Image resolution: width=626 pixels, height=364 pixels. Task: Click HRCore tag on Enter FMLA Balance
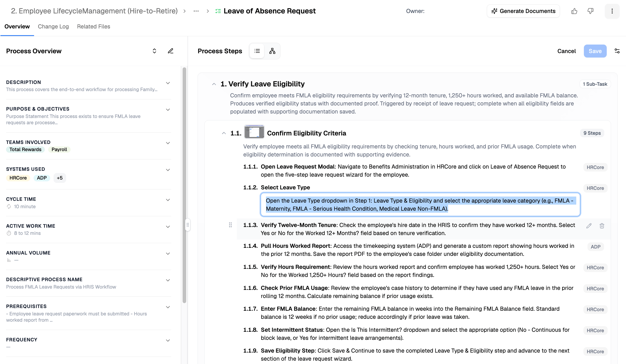tap(595, 310)
